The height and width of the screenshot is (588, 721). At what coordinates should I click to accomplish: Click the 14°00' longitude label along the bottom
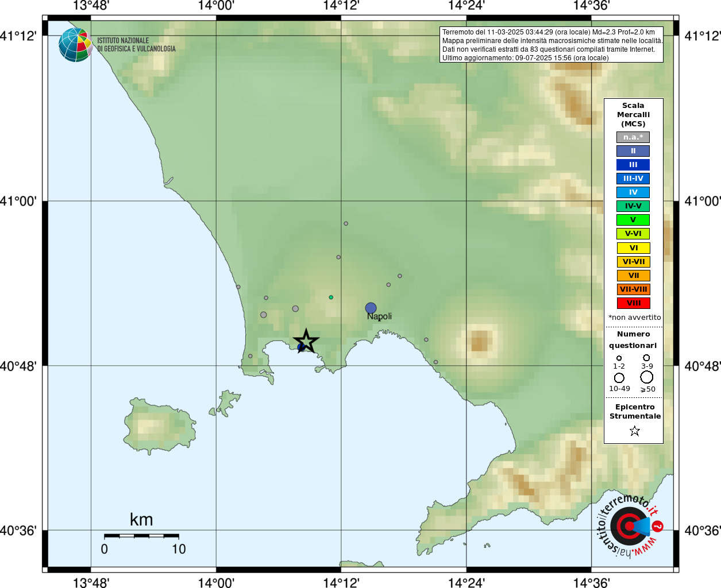(x=216, y=582)
